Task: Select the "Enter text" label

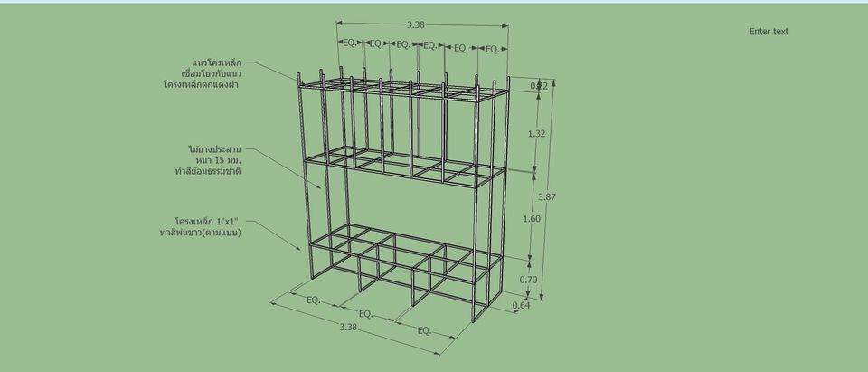Action: click(x=769, y=32)
